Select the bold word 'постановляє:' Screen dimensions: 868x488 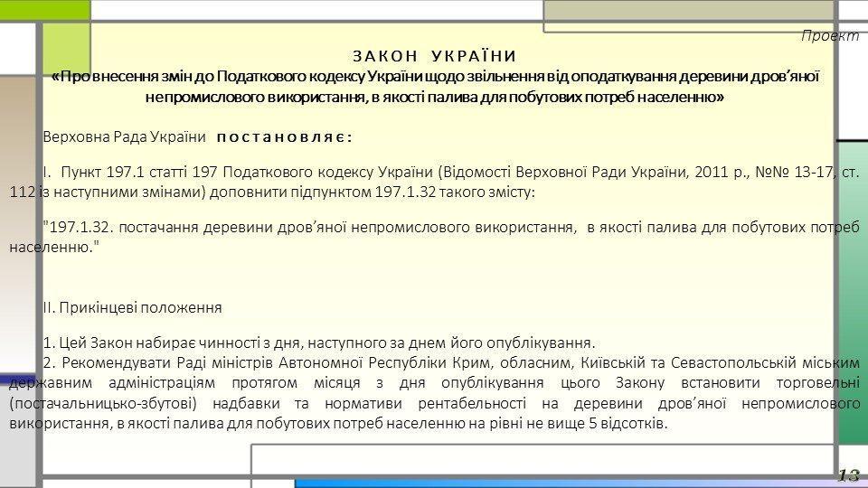284,136
